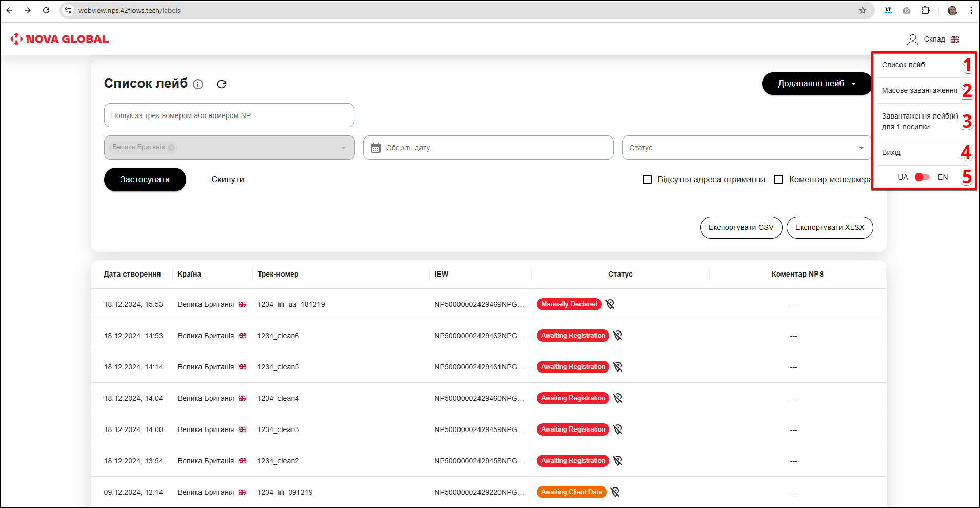
Task: Click track number 1234_clean3
Action: point(278,429)
